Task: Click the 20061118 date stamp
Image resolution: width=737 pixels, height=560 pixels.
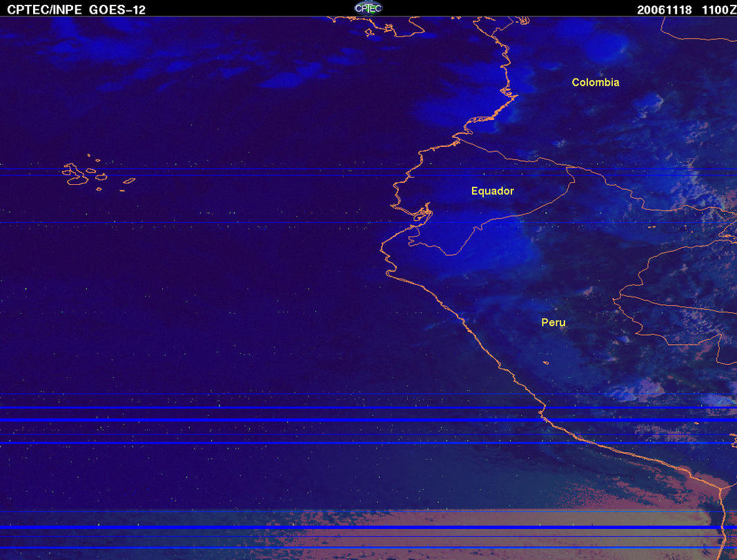Action: point(665,10)
